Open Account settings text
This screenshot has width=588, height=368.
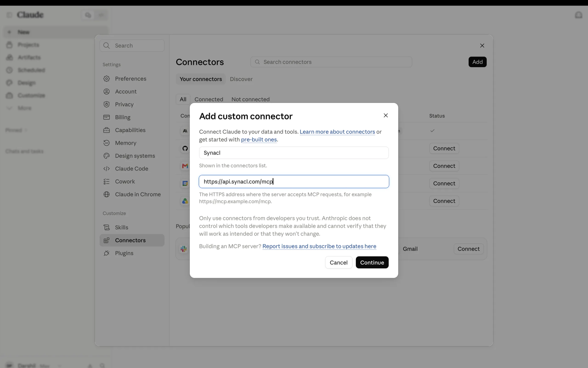[x=126, y=92]
